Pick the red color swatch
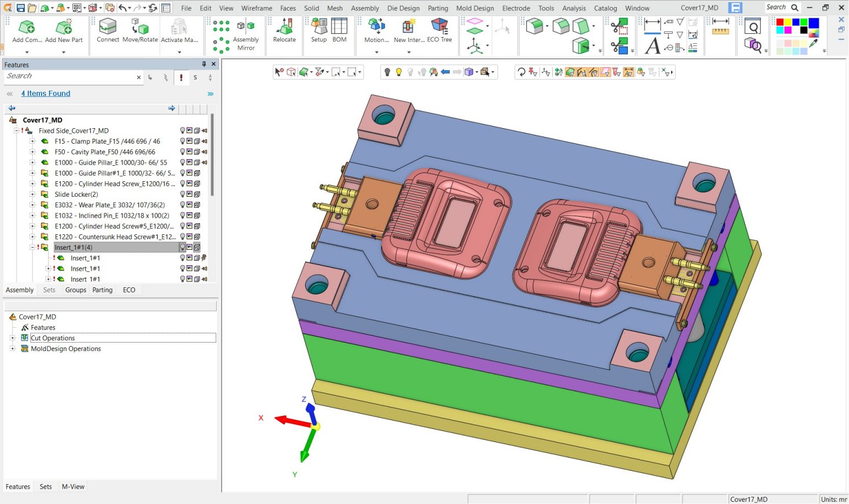 [x=780, y=23]
